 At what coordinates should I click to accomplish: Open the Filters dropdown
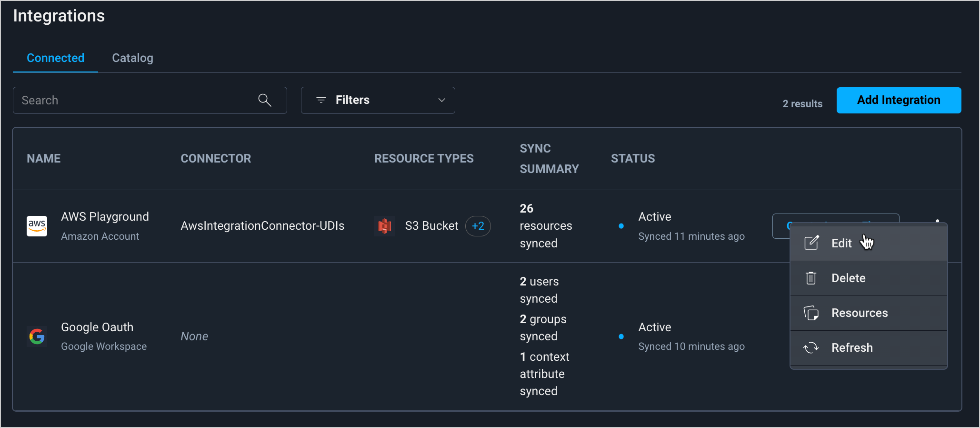[378, 100]
